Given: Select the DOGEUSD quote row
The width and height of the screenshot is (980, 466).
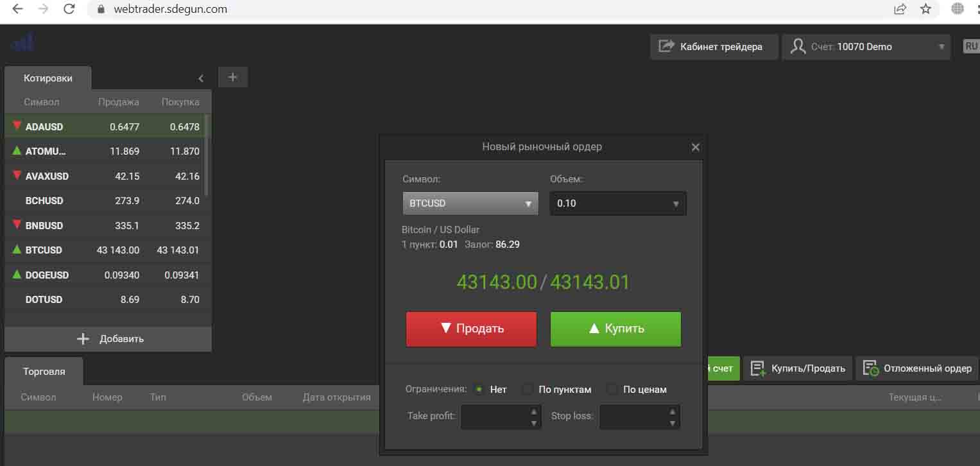Looking at the screenshot, I should tap(105, 275).
